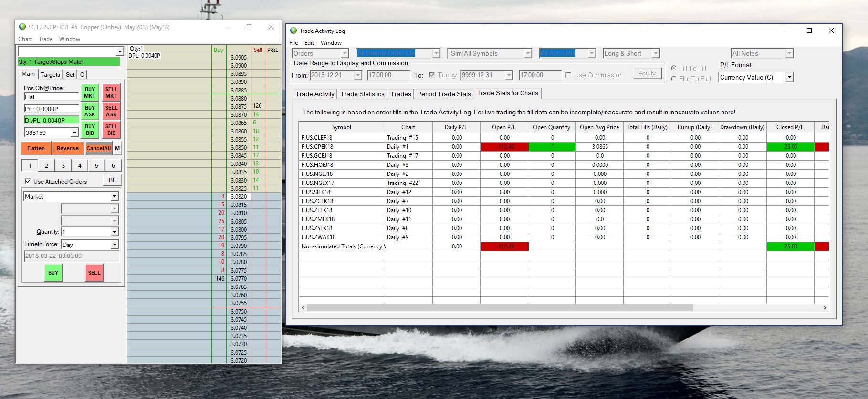The height and width of the screenshot is (399, 868).
Task: Click the Sierra Chart icon in Copper window title
Action: click(22, 27)
